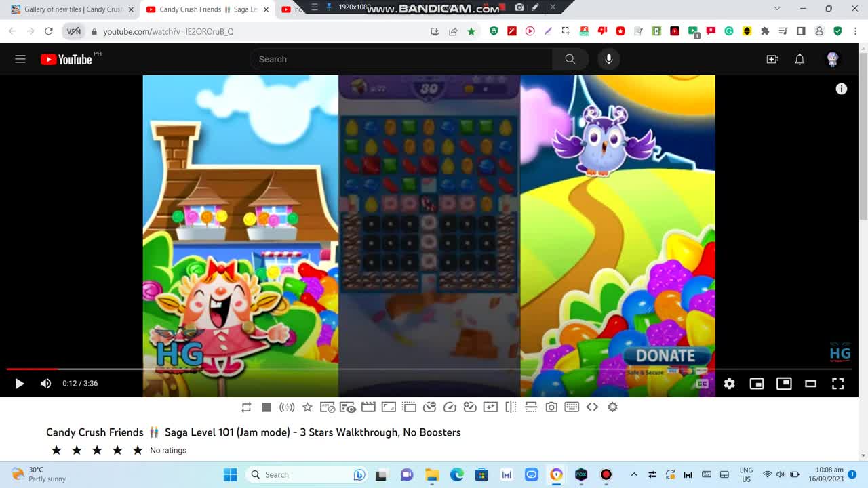
Task: Share this page from address bar
Action: (453, 31)
